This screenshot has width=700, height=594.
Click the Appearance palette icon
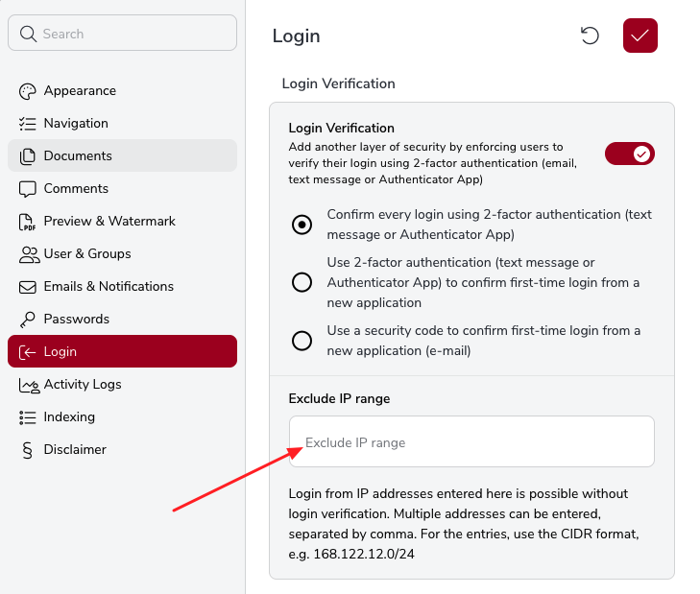click(27, 91)
